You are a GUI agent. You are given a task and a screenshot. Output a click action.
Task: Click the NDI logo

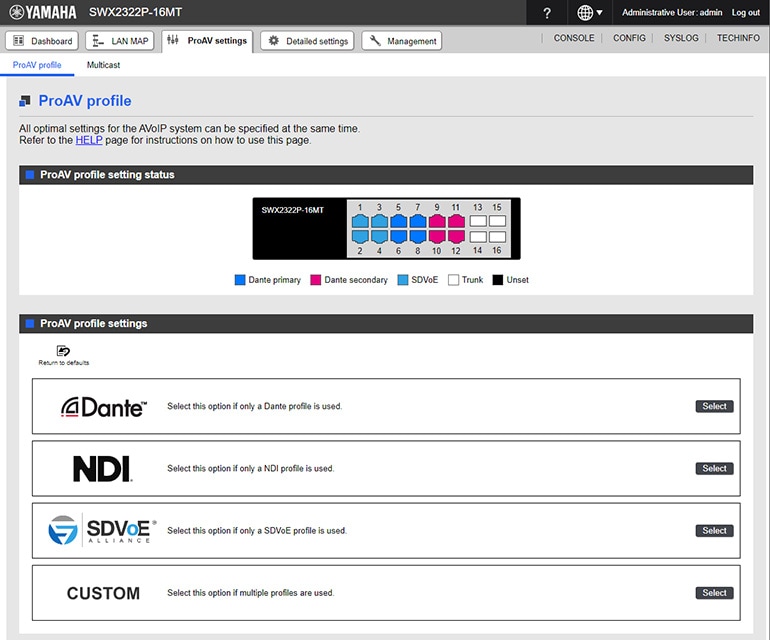tap(103, 469)
